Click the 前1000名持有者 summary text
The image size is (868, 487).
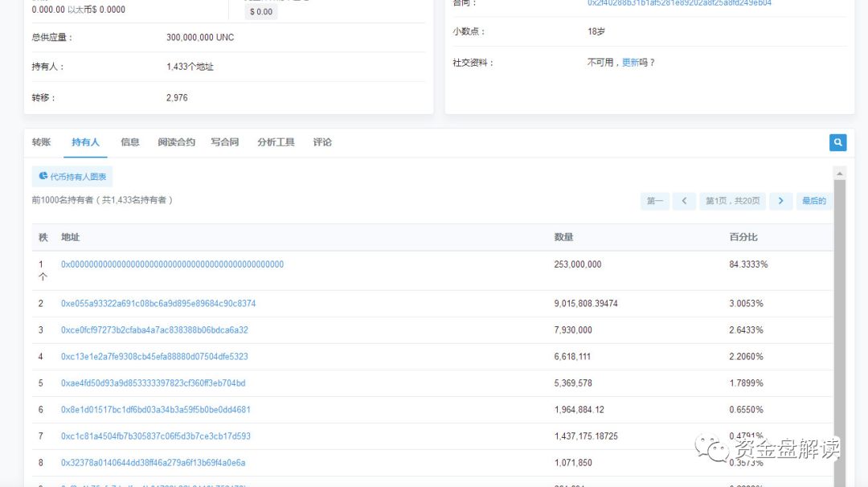pyautogui.click(x=102, y=200)
